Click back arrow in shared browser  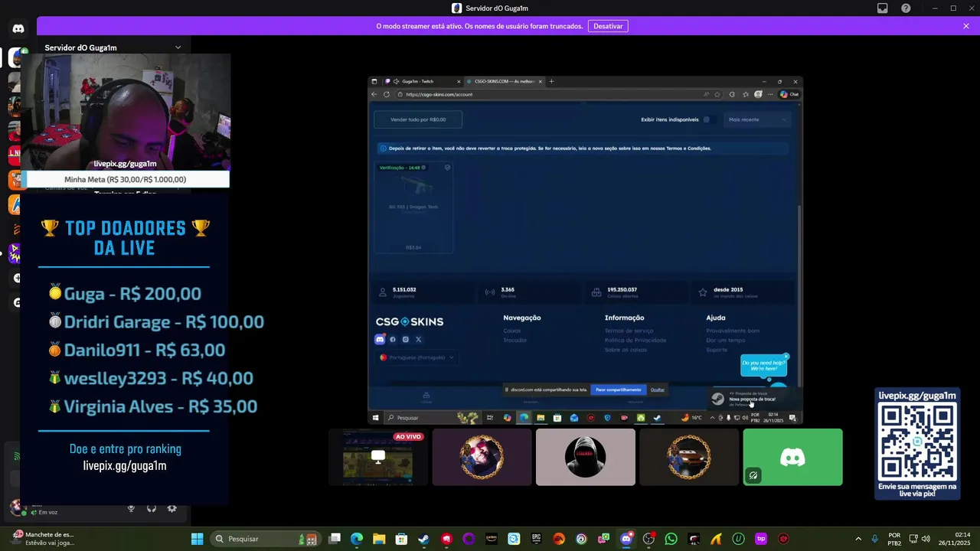click(374, 94)
